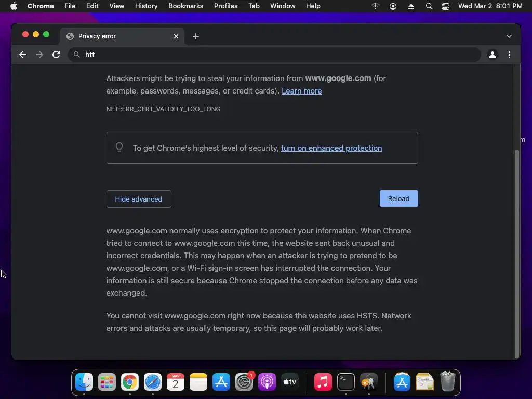Viewport: 532px width, 399px height.
Task: Open Safari from the Dock
Action: 153,382
